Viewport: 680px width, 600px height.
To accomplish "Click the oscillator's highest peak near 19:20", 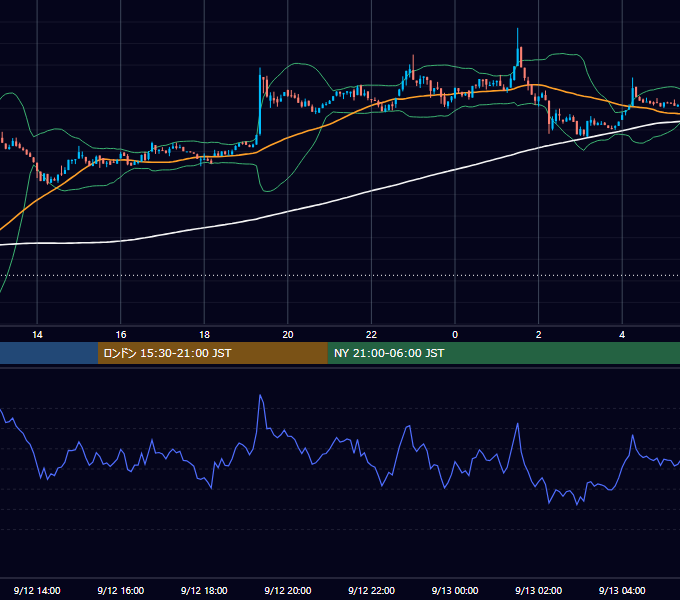I will [x=260, y=396].
